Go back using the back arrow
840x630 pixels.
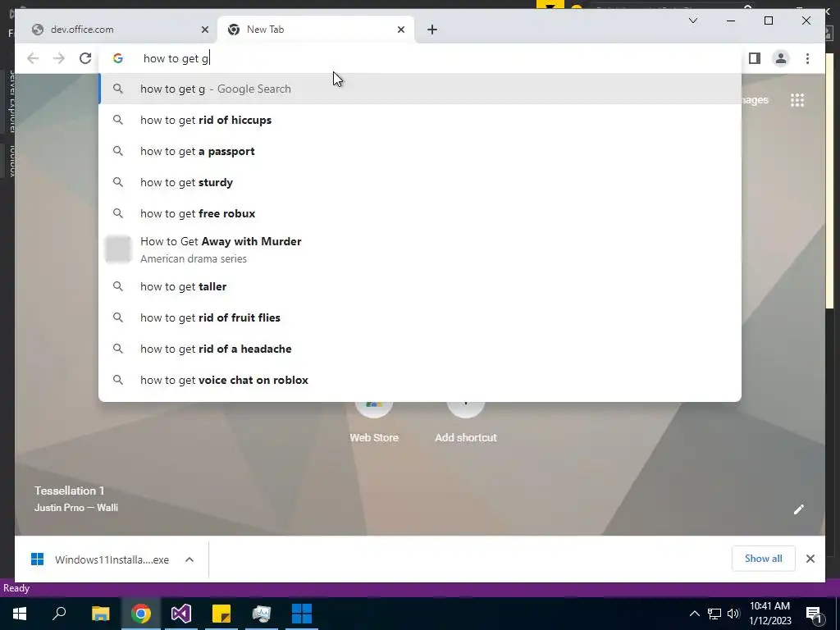pos(33,58)
